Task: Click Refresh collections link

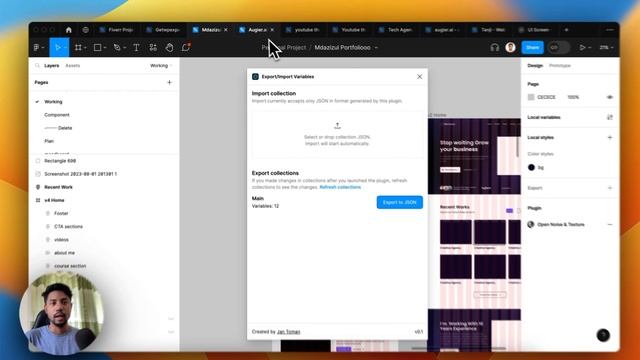Action: [340, 187]
